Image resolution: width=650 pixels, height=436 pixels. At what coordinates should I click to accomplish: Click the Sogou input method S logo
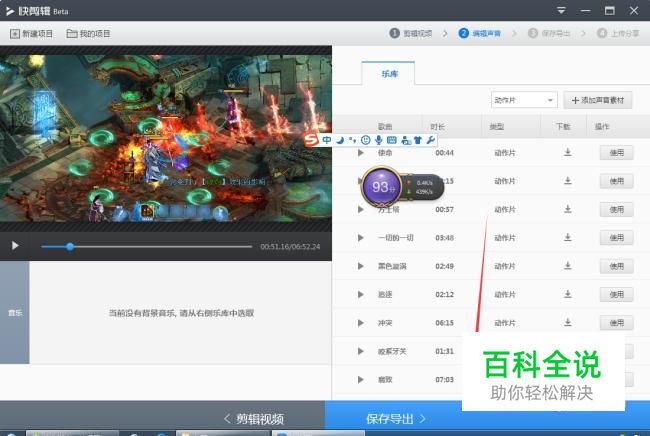point(311,140)
